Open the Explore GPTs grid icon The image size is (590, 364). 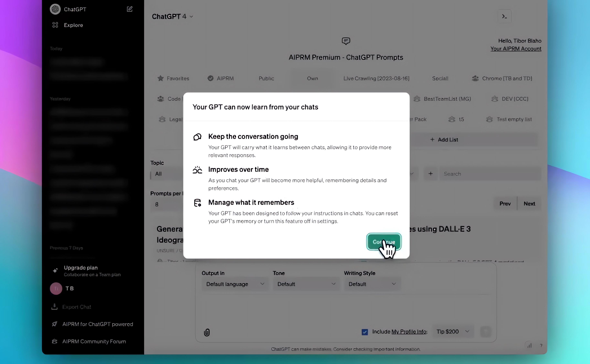tap(55, 25)
